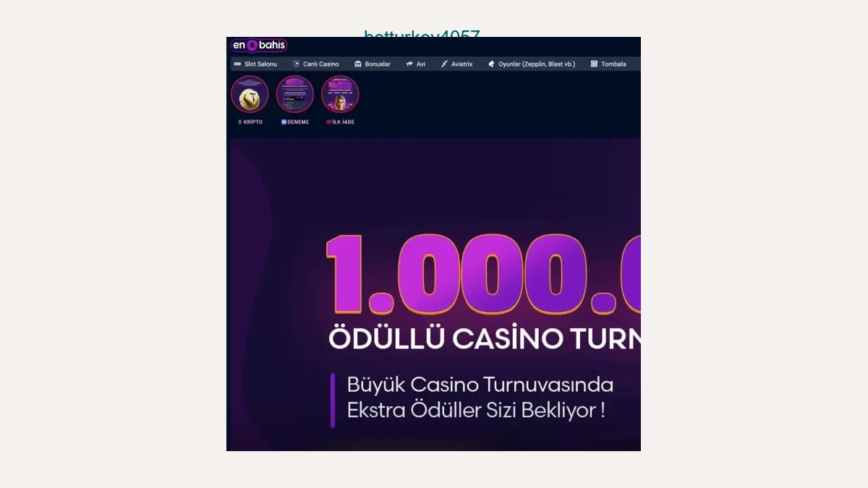
Task: Click the shield icon beside Canlı Casino
Action: pyautogui.click(x=296, y=64)
